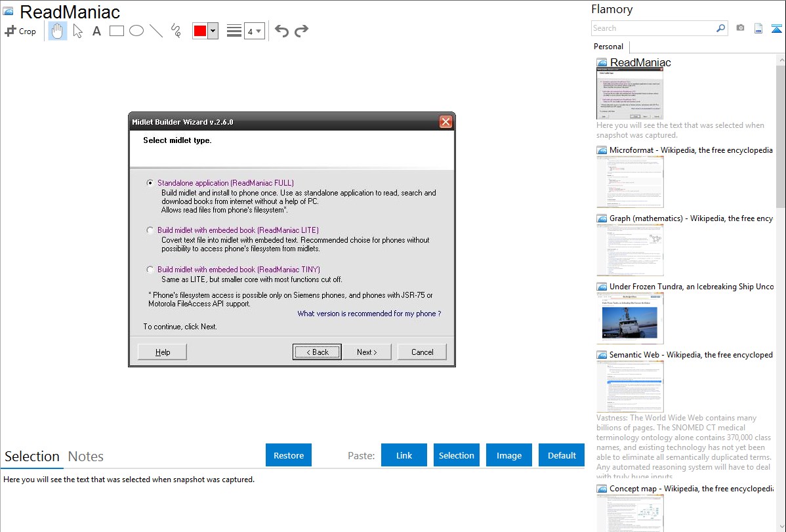Open the Under Frozen Tundra ship thumbnail
The height and width of the screenshot is (532, 786).
click(x=630, y=318)
